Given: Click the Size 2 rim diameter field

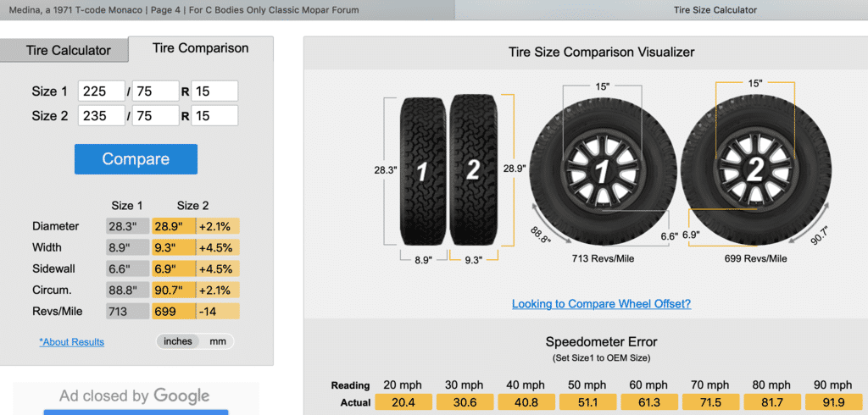Looking at the screenshot, I should coord(214,116).
